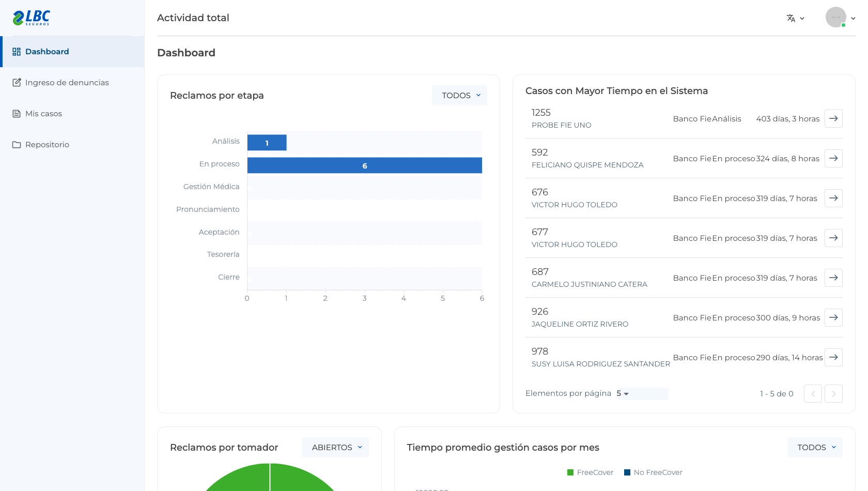This screenshot has width=868, height=491.
Task: Open case 1255 PROBE FIE UNO arrow
Action: click(x=833, y=119)
